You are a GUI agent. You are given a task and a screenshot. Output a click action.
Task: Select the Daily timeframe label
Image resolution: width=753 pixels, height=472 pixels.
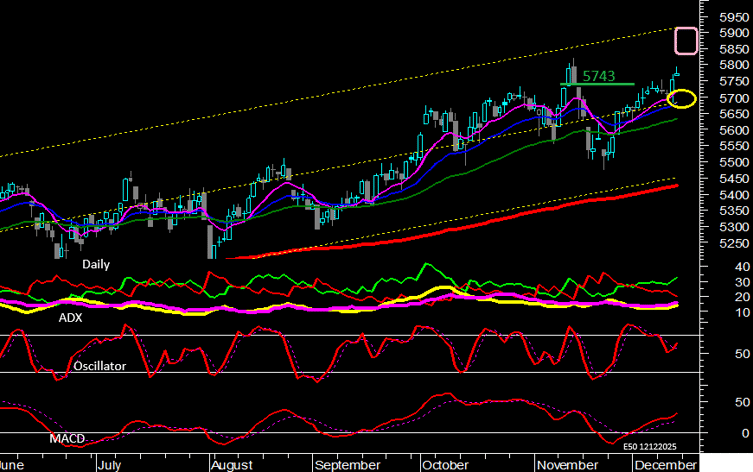point(97,264)
